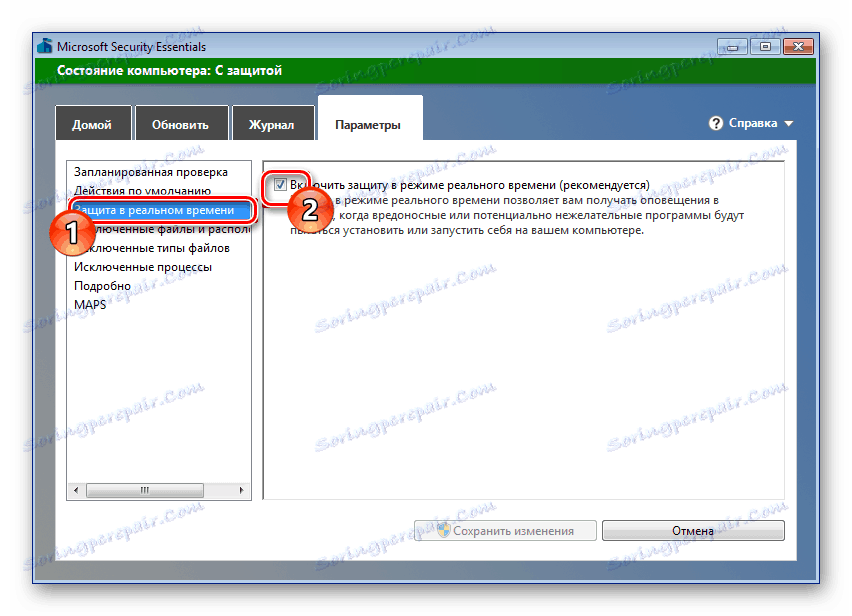The width and height of the screenshot is (852, 616).
Task: Click the 'Состояние компьютера: С защитой' status text
Action: pos(170,71)
